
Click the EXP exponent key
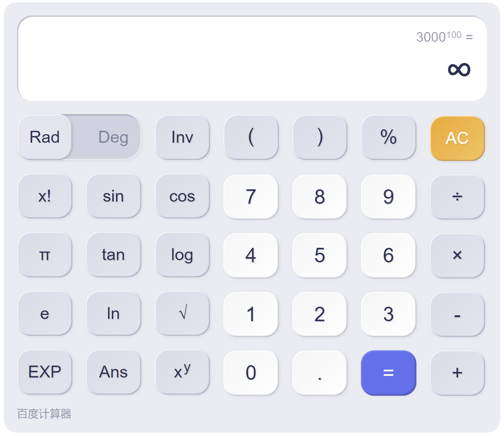[x=45, y=372]
